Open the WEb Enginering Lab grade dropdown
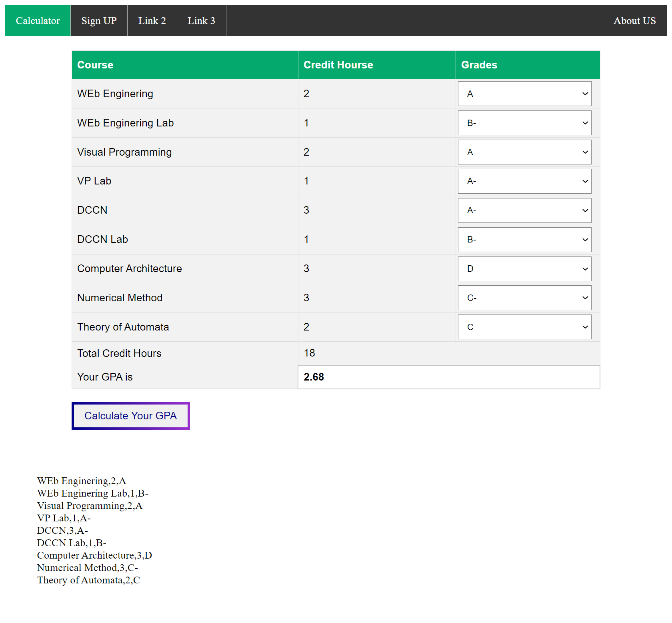The height and width of the screenshot is (623, 672). (524, 123)
